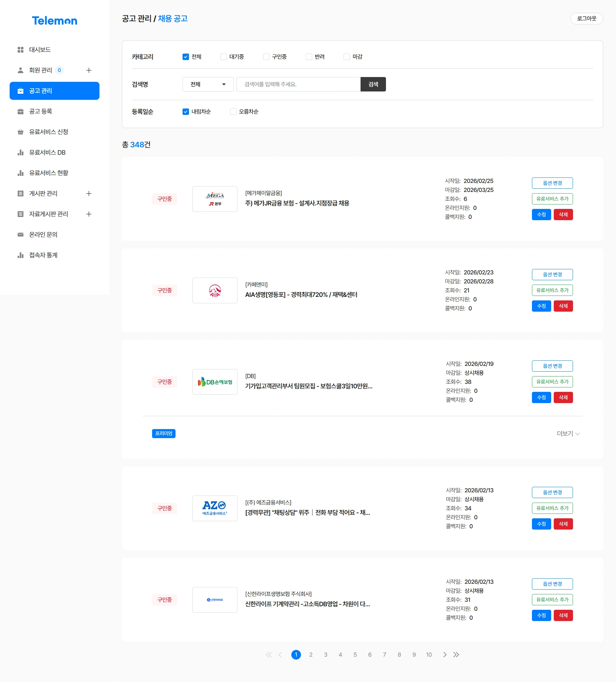This screenshot has height=682, width=616.
Task: Expand 게시판 관리 with plus icon
Action: pyautogui.click(x=89, y=194)
